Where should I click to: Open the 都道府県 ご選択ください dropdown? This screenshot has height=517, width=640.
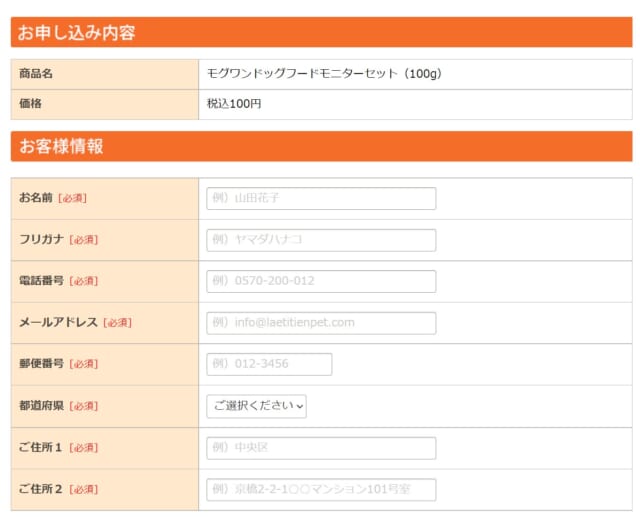[256, 406]
